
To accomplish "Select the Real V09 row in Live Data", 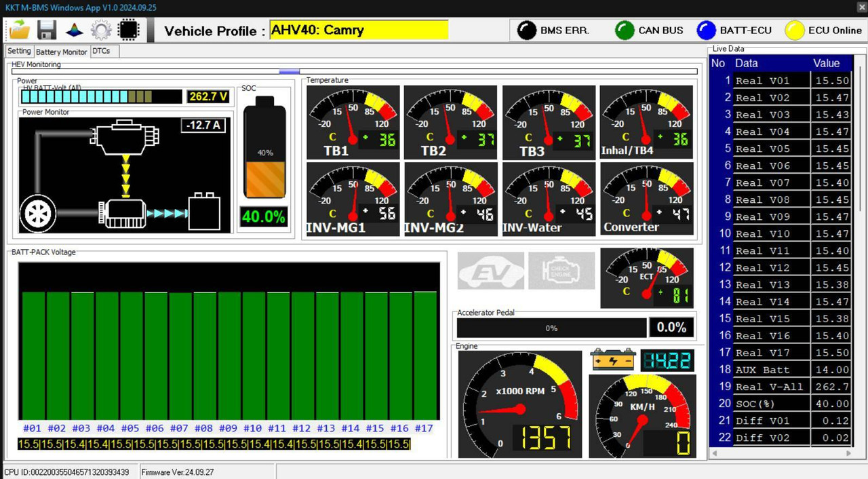I will click(780, 216).
